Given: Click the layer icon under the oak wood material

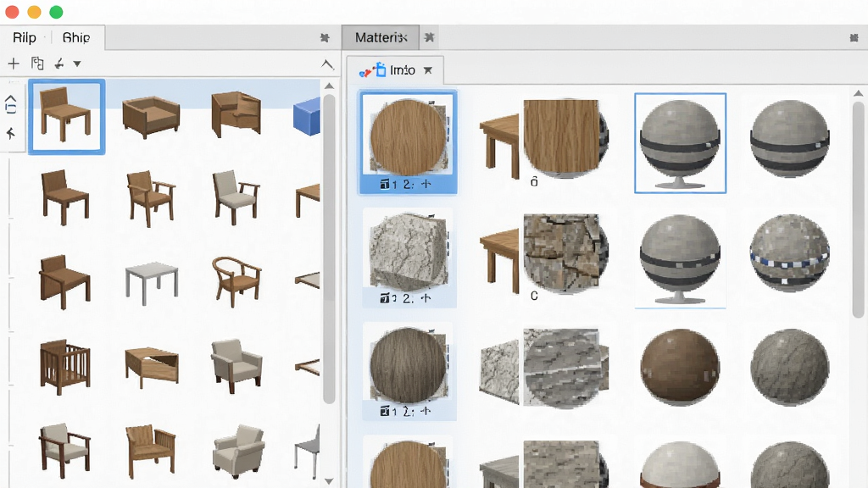Looking at the screenshot, I should [x=385, y=184].
